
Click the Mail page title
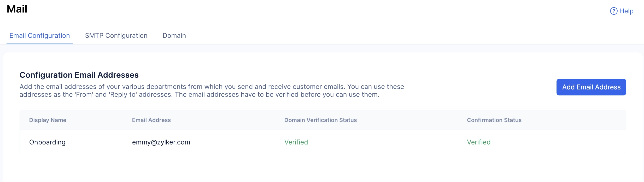click(17, 9)
